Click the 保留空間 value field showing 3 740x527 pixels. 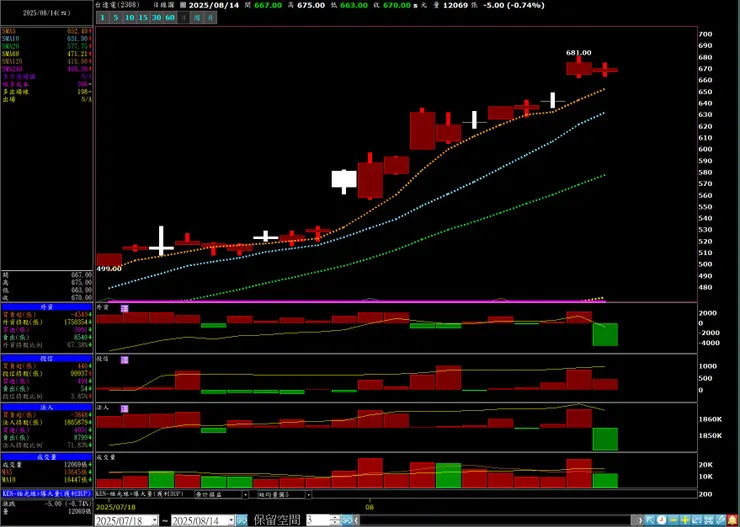click(x=318, y=520)
